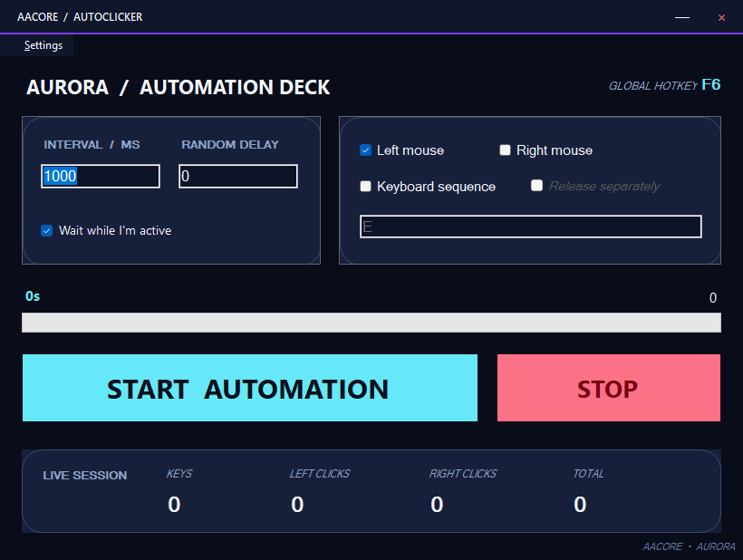Click the AACORE • AURORA footer text
743x560 pixels.
[689, 546]
